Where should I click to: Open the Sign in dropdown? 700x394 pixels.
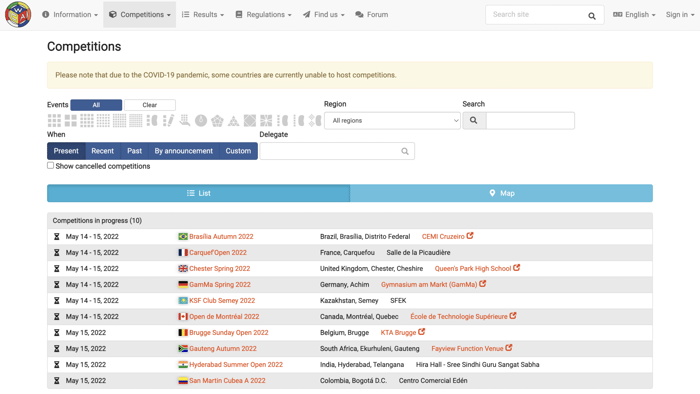(680, 15)
